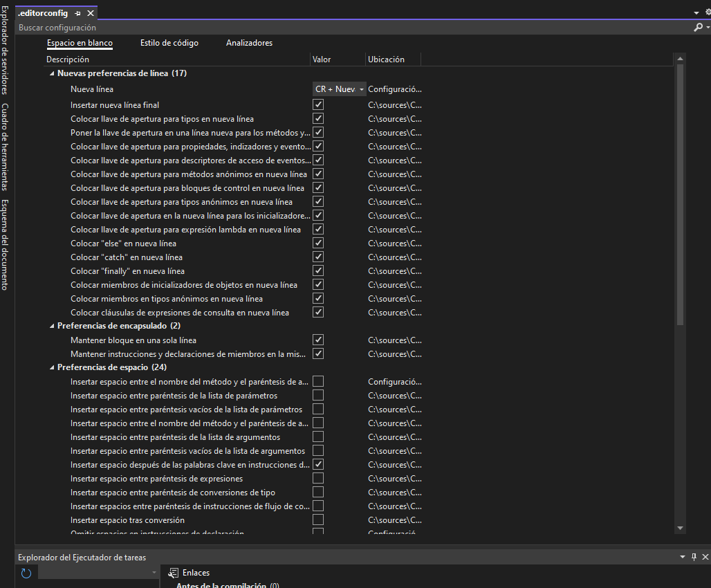The height and width of the screenshot is (588, 711).
Task: Pin the .editorconfig document tab
Action: pos(77,12)
